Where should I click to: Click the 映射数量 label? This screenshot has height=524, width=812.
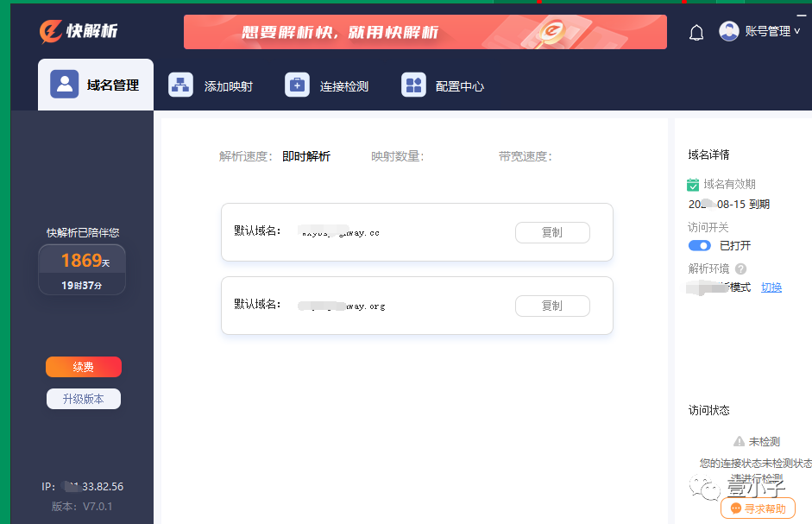point(397,156)
